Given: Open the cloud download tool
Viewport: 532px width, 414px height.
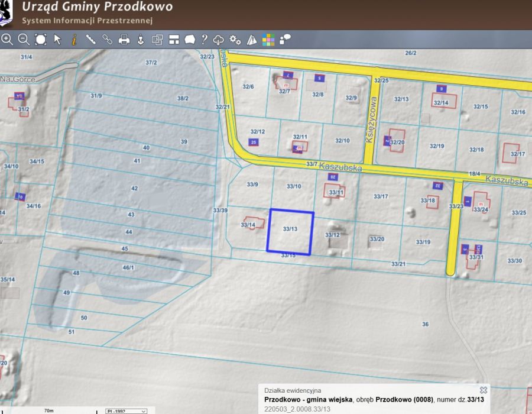Looking at the screenshot, I should (x=219, y=40).
